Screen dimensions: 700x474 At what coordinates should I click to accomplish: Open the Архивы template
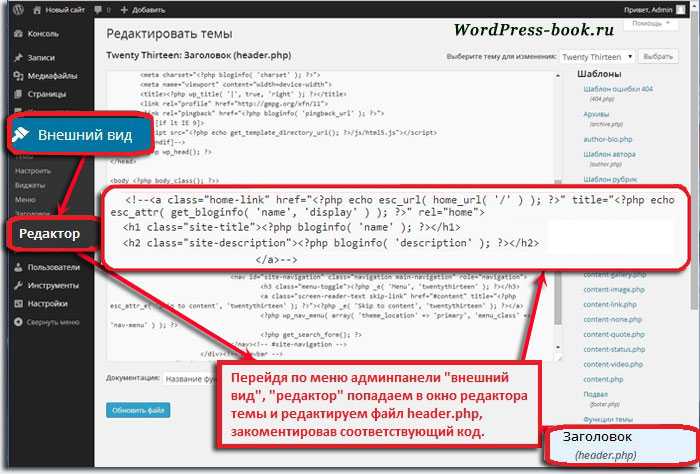tap(596, 114)
